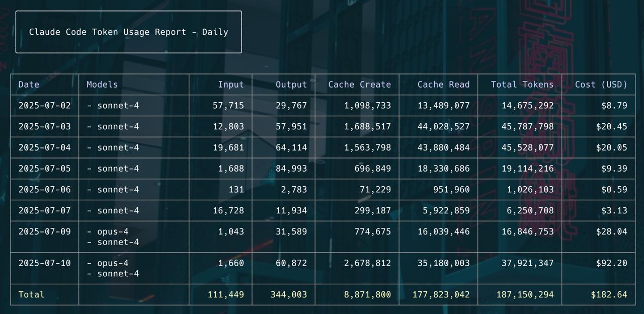Click the $92.20 cost value
644x314 pixels.
pos(611,263)
